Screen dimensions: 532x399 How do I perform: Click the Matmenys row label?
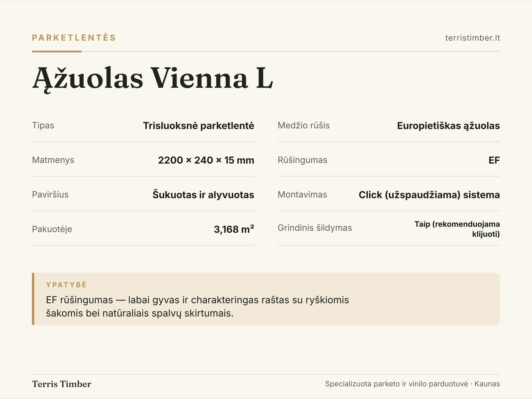tap(53, 160)
